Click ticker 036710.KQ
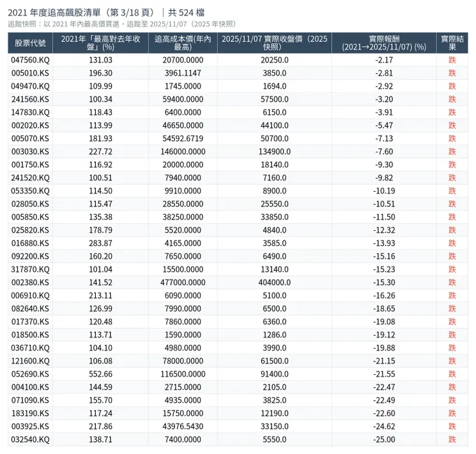This screenshot has width=476, height=454. [30, 348]
